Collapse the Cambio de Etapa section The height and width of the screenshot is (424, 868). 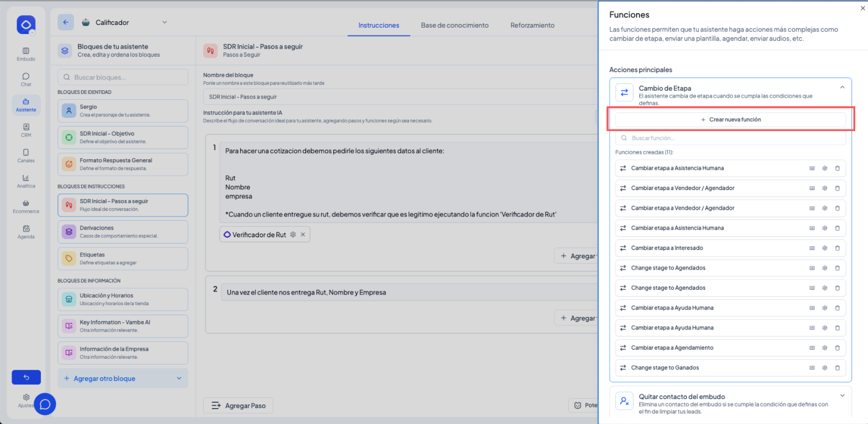click(842, 88)
